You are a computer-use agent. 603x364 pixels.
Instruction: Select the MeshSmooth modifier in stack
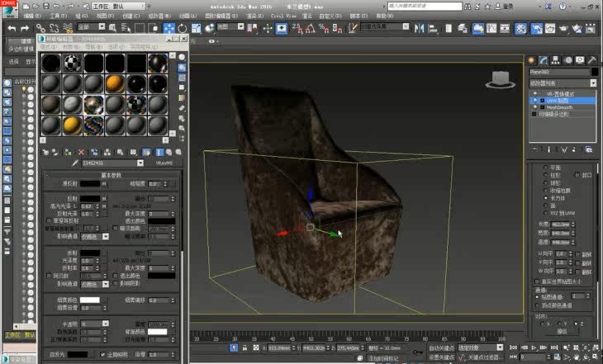[x=559, y=107]
